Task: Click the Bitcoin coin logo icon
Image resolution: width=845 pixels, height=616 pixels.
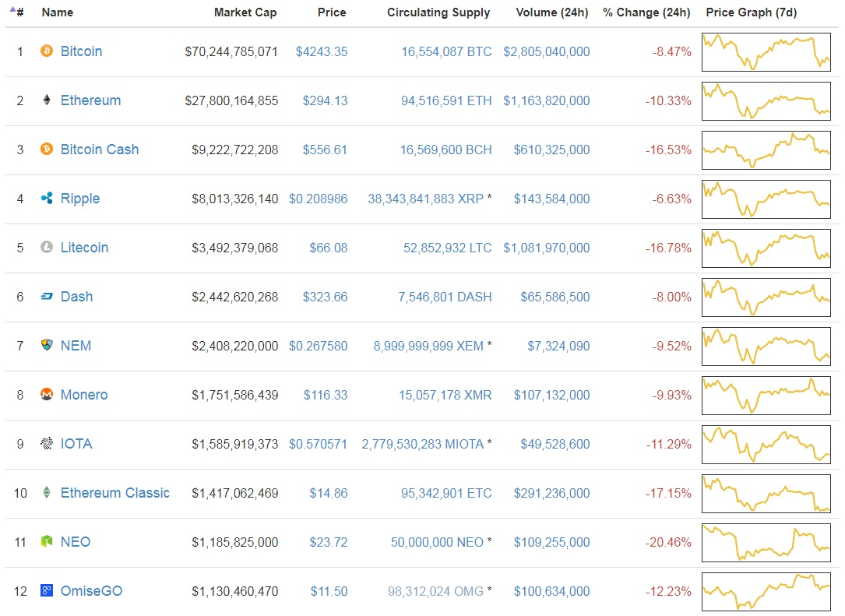Action: click(x=47, y=51)
